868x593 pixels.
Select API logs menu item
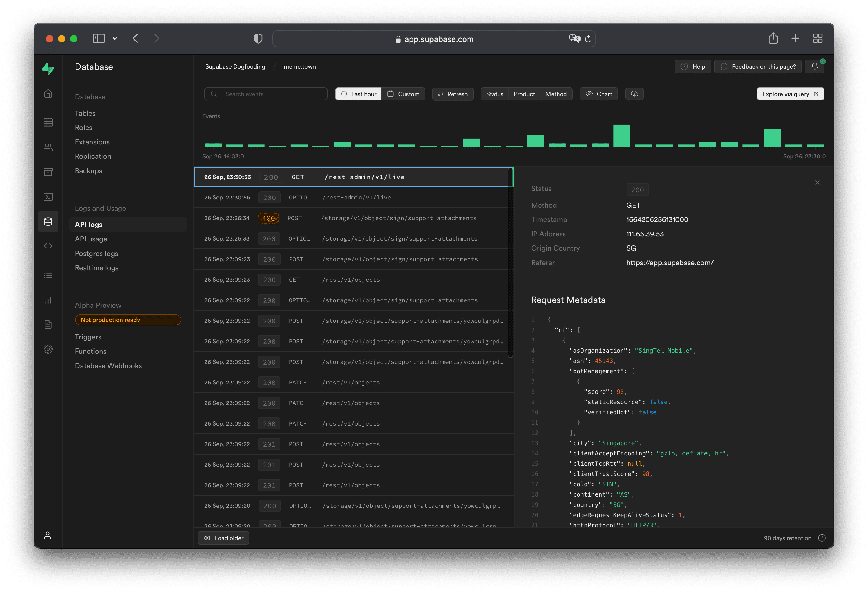pyautogui.click(x=128, y=225)
